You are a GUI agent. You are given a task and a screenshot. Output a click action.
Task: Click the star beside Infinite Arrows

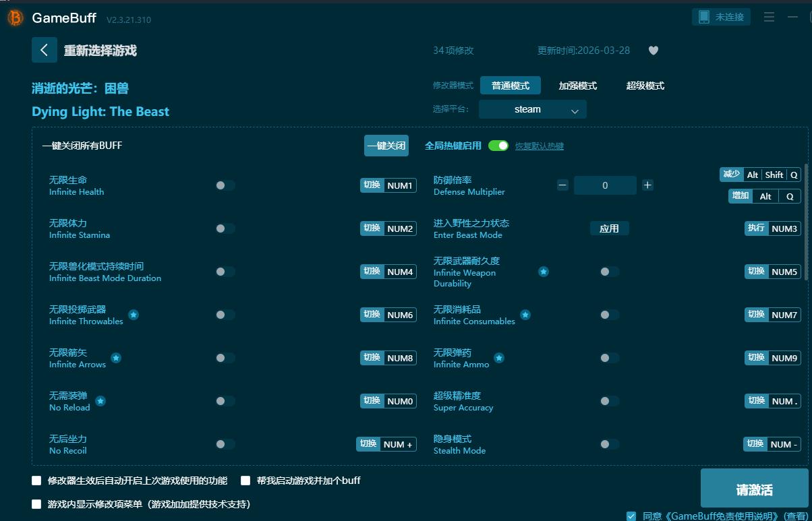(x=115, y=358)
